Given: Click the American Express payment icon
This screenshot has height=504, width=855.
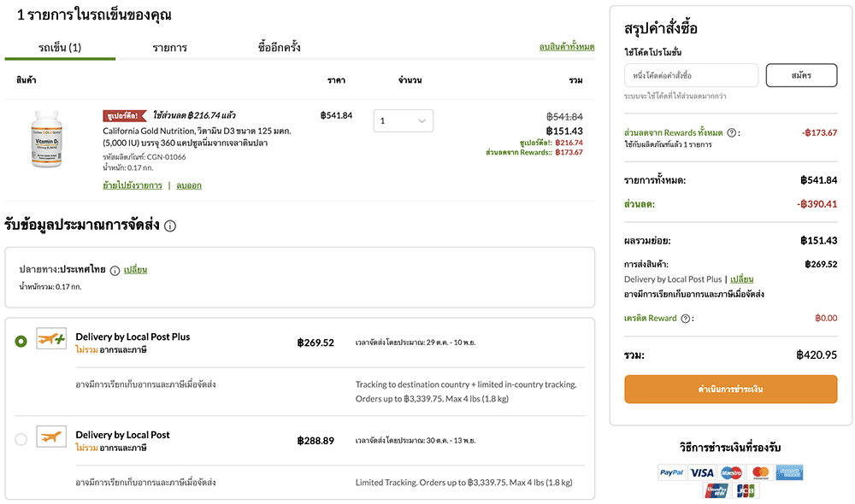Looking at the screenshot, I should click(789, 472).
